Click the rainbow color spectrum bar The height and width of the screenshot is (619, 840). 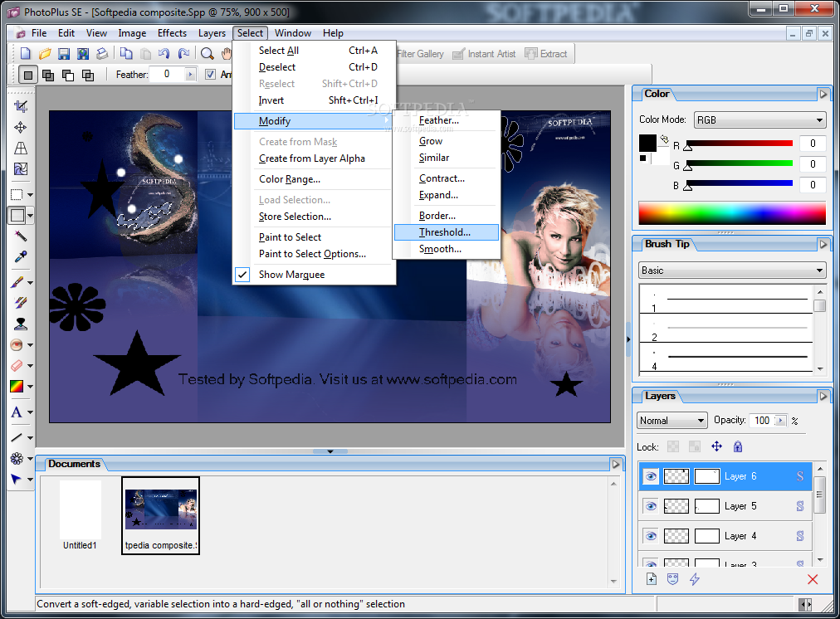(732, 213)
